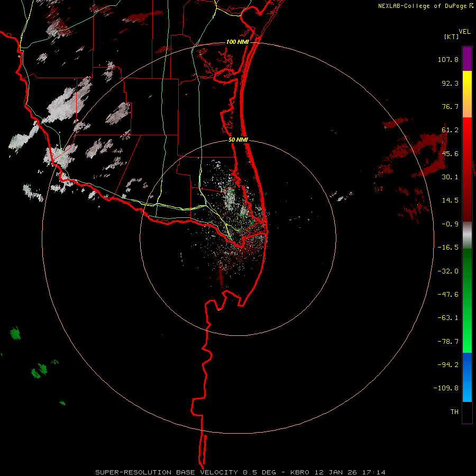This screenshot has width=476, height=476.
Task: Click the [KT] units label
Action: pos(451,36)
